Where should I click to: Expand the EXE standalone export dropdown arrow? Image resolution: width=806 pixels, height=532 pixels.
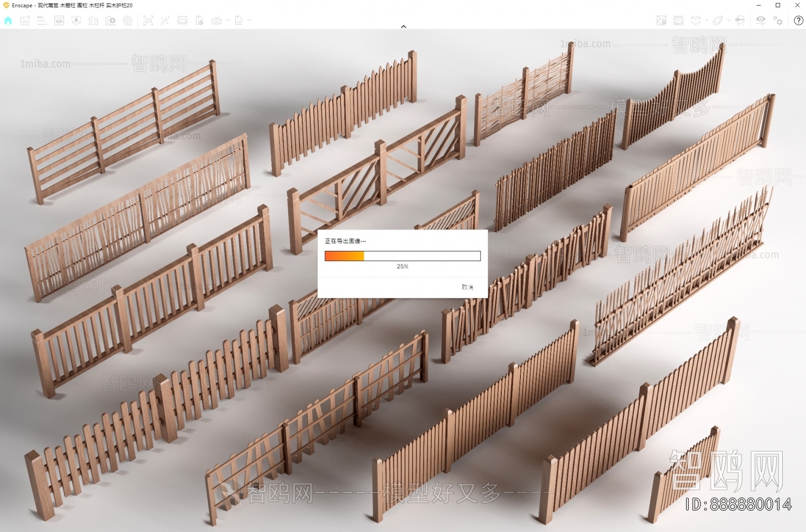click(x=249, y=21)
